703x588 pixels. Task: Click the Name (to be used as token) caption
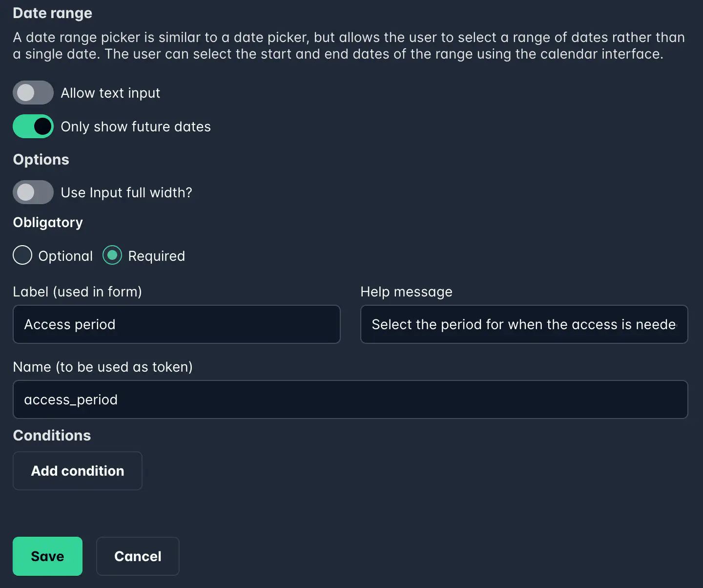point(103,367)
